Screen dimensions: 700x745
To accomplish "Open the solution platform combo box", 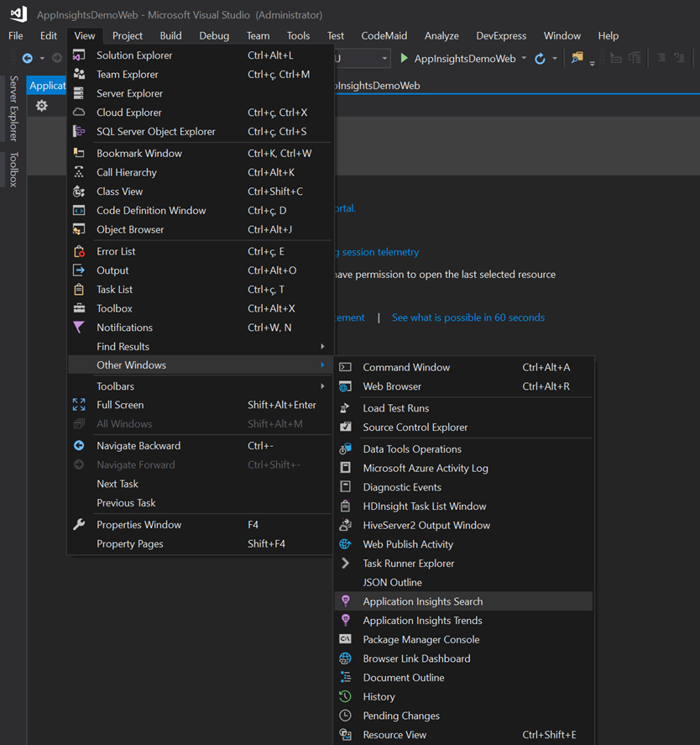I will (x=362, y=59).
